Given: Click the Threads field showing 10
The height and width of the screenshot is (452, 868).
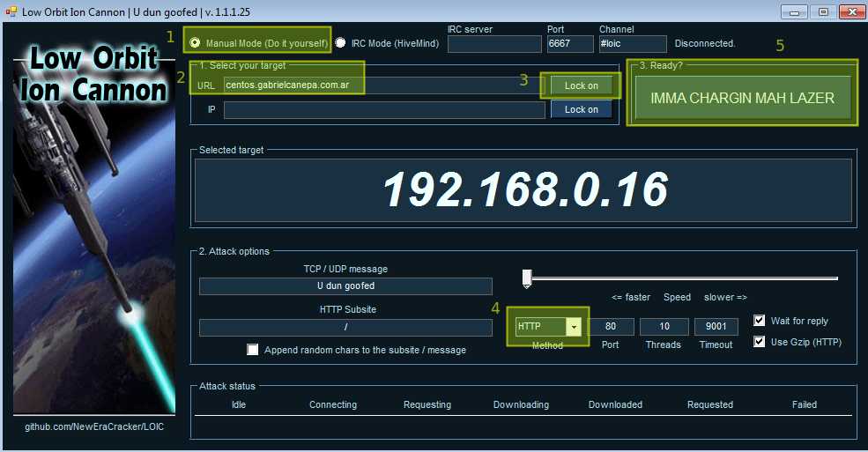Looking at the screenshot, I should point(664,326).
